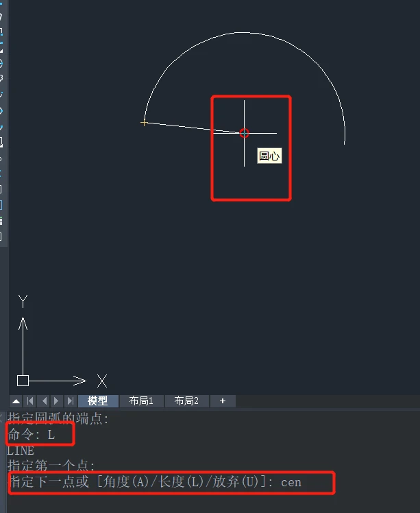The height and width of the screenshot is (513, 420).
Task: Click the LINE command history text
Action: coord(21,451)
